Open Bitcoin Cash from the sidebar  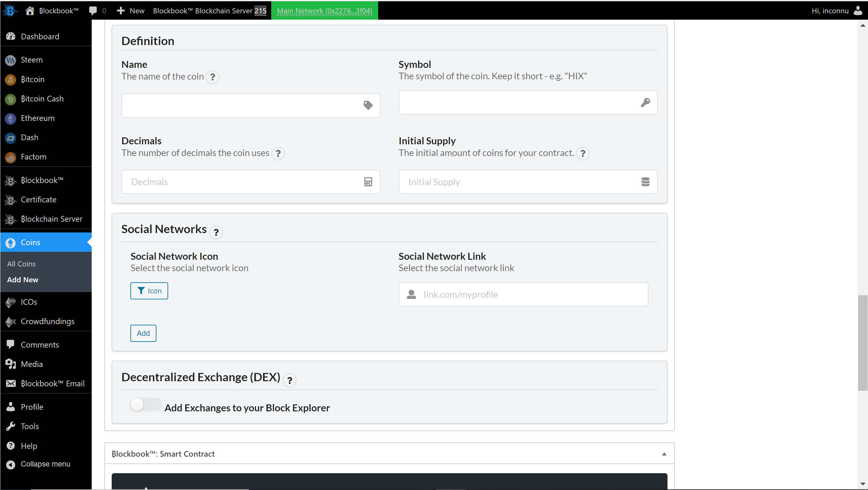pos(46,99)
